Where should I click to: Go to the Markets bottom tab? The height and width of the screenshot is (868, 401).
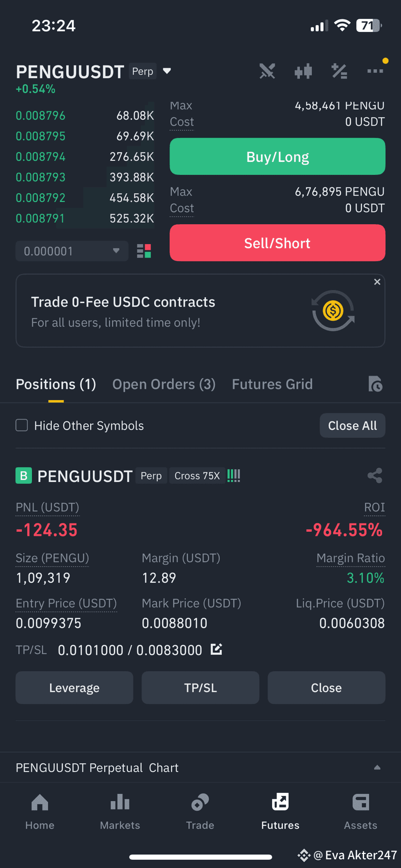click(120, 811)
